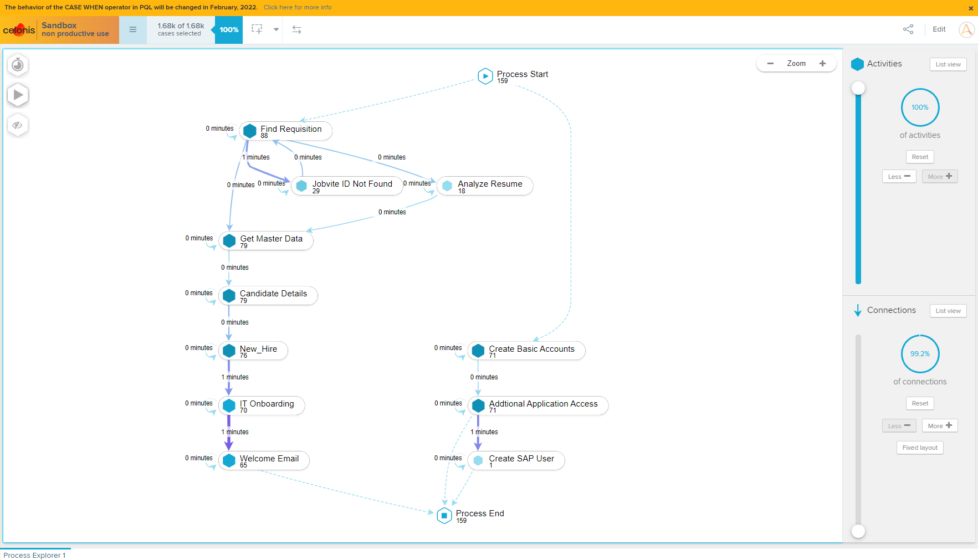Open the hamburger menu
This screenshot has width=978, height=560.
[x=133, y=30]
